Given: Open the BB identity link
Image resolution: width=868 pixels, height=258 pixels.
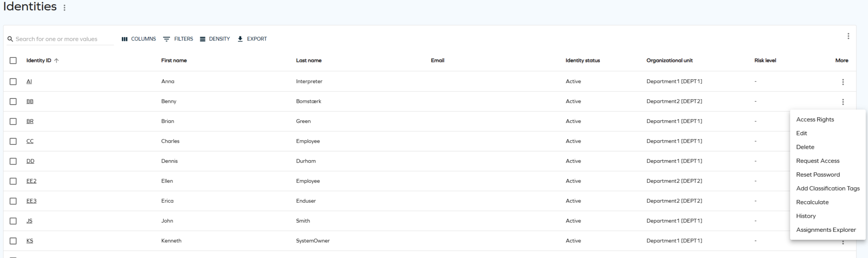Looking at the screenshot, I should coord(30,101).
